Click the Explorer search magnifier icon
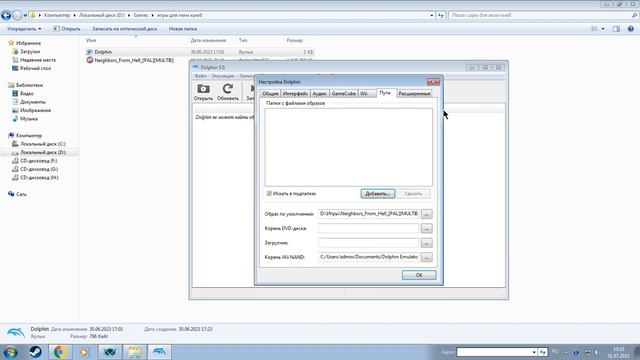This screenshot has width=640, height=360. (634, 16)
